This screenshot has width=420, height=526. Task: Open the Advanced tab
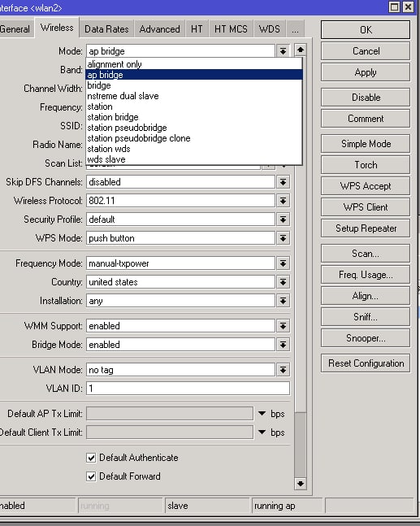coord(159,29)
